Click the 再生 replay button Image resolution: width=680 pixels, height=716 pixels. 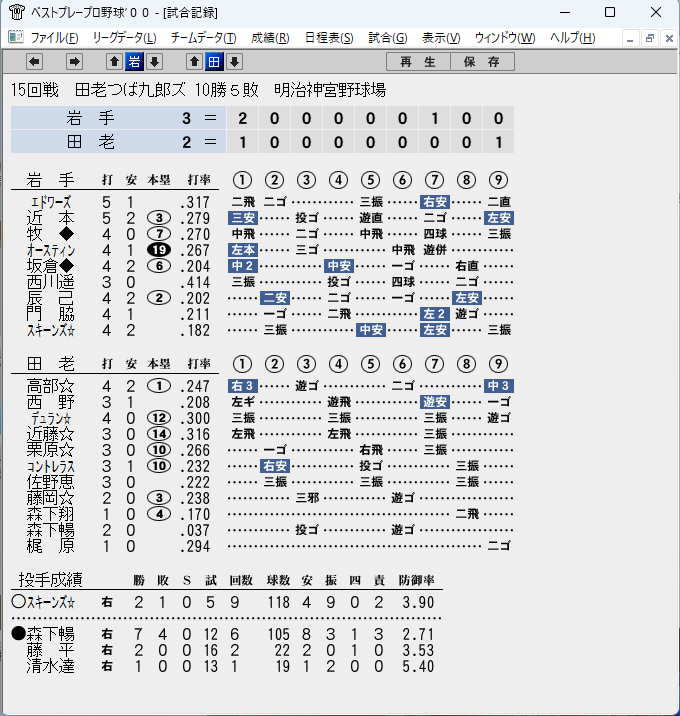click(x=418, y=62)
